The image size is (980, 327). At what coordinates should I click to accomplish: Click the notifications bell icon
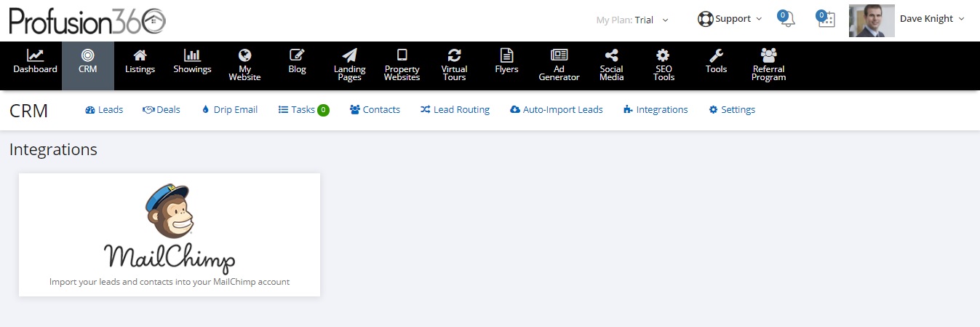pos(786,20)
